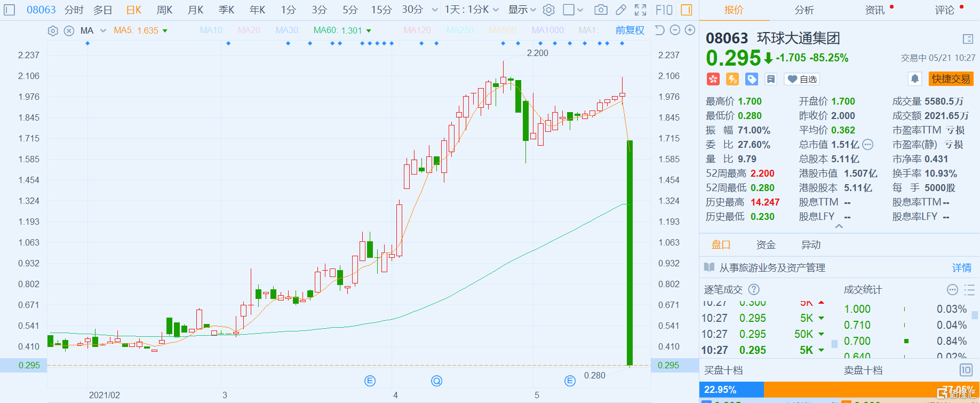This screenshot has width=980, height=403.
Task: Click the 快捷交易 quick trade button
Action: [x=951, y=79]
